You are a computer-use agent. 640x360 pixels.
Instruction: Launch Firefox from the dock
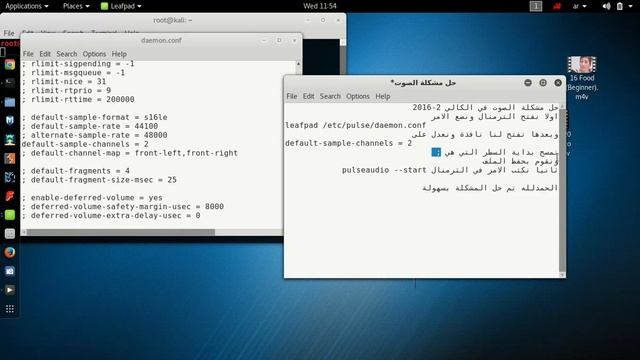(10, 252)
